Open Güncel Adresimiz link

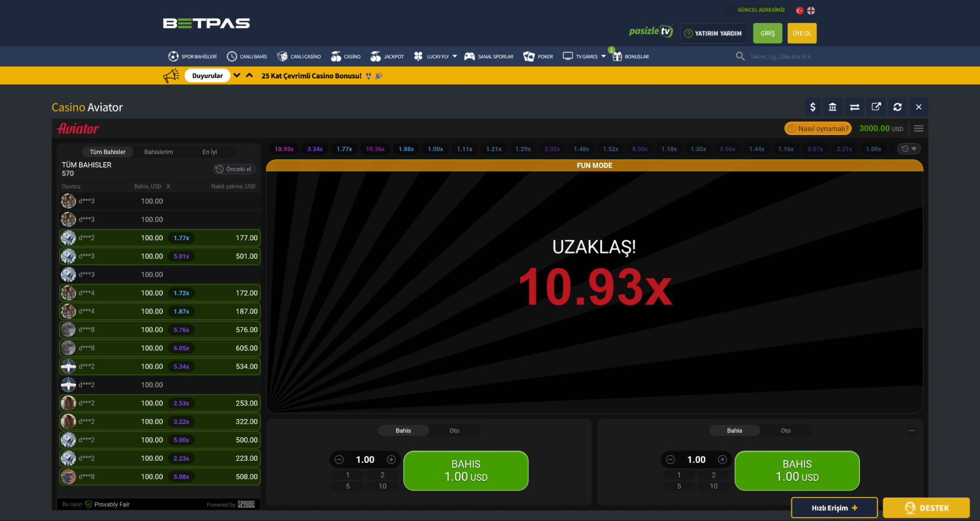pyautogui.click(x=761, y=10)
